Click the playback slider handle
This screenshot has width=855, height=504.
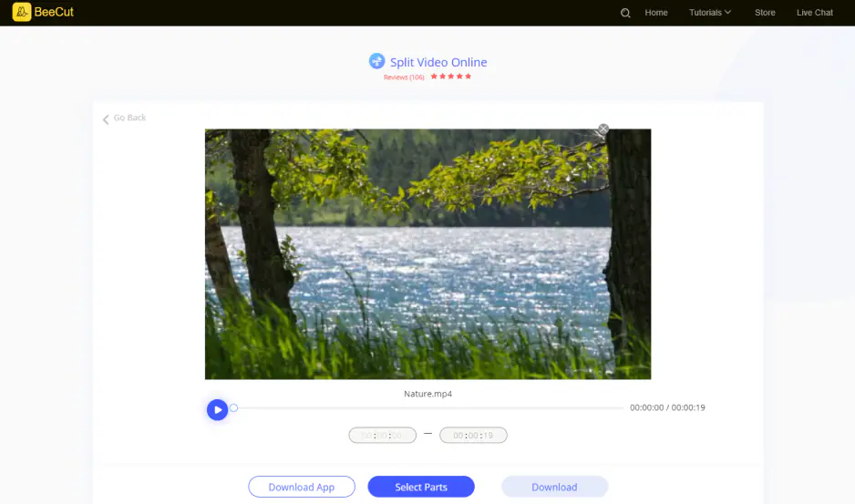click(233, 407)
